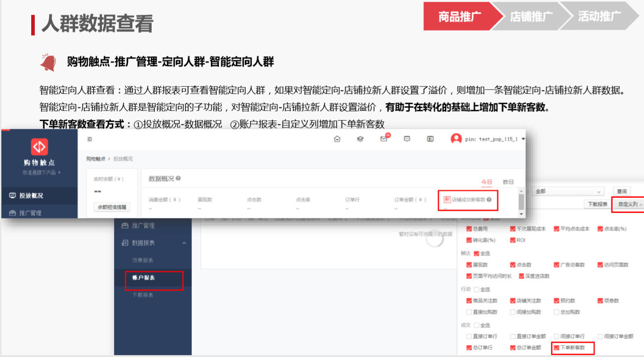Viewport: 644px width, 357px height.
Task: Enable the 直接订单金额 checkbox
Action: (513, 336)
